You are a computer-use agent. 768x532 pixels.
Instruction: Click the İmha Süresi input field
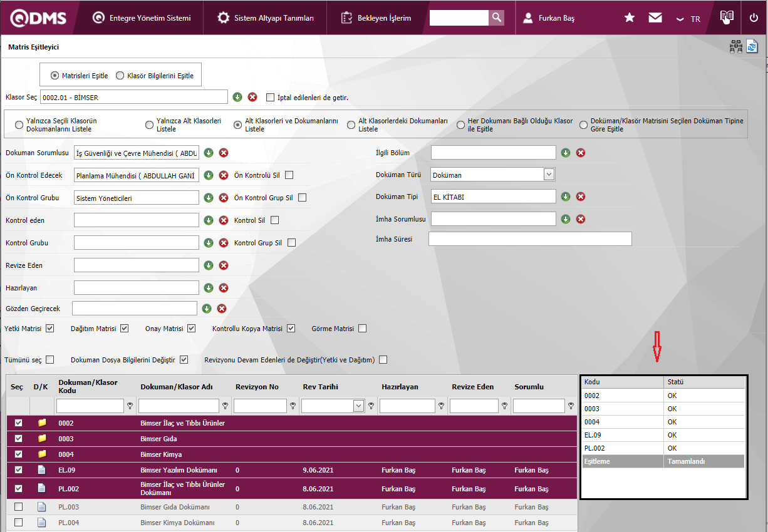pos(530,239)
